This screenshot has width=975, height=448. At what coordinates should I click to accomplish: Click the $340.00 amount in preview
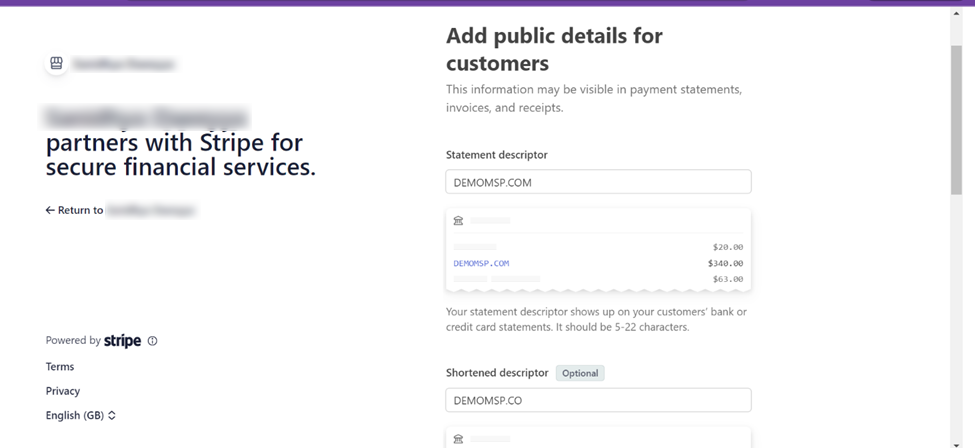tap(725, 264)
